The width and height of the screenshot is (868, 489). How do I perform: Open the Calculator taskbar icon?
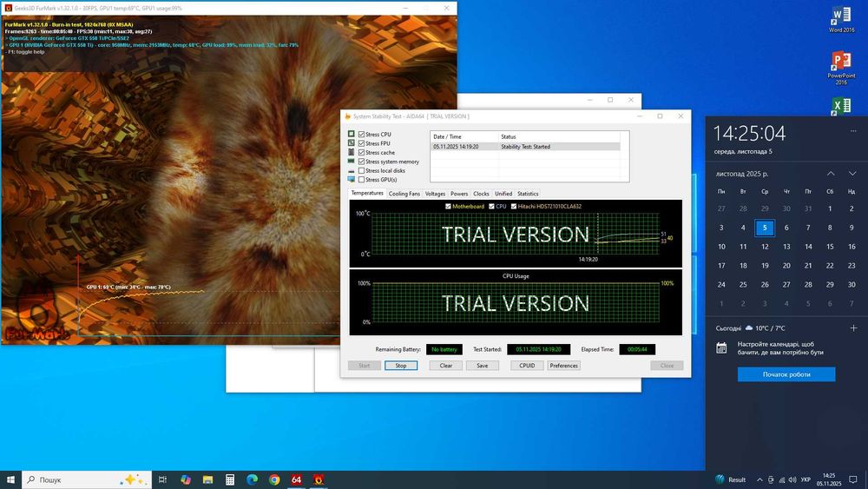click(x=230, y=479)
